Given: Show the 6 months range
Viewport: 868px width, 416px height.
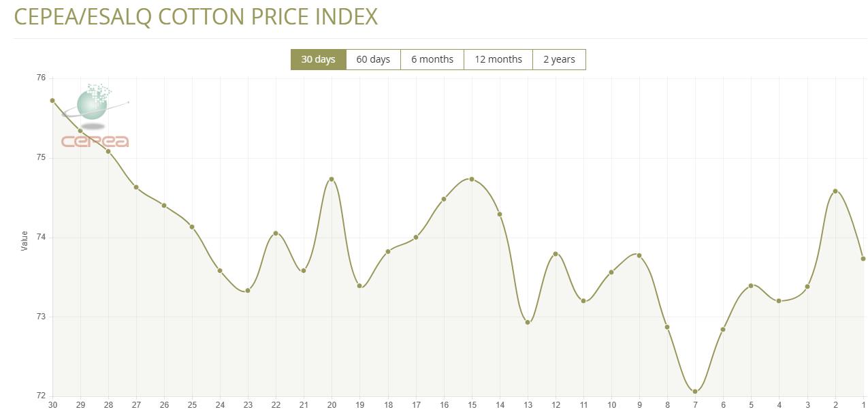Looking at the screenshot, I should point(432,59).
